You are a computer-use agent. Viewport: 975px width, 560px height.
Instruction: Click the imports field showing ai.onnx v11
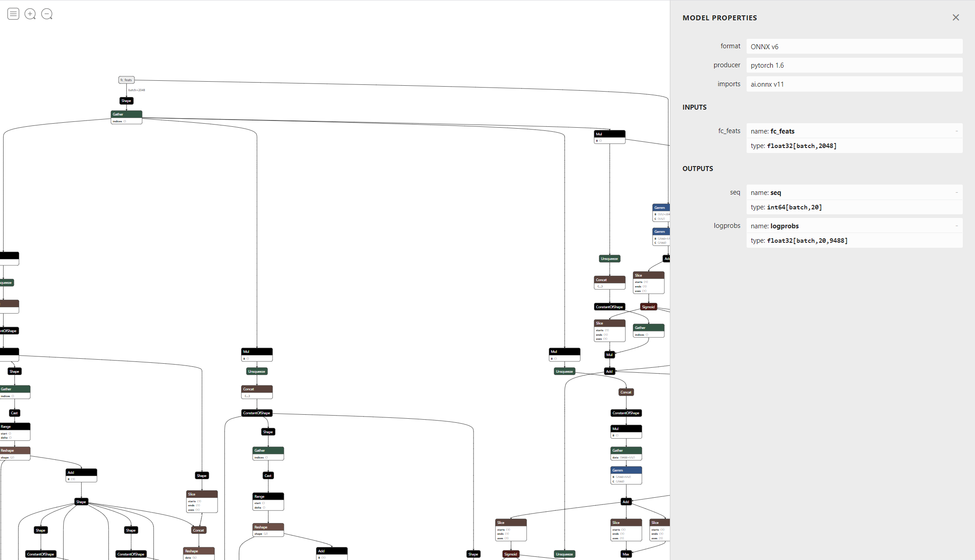pyautogui.click(x=854, y=84)
